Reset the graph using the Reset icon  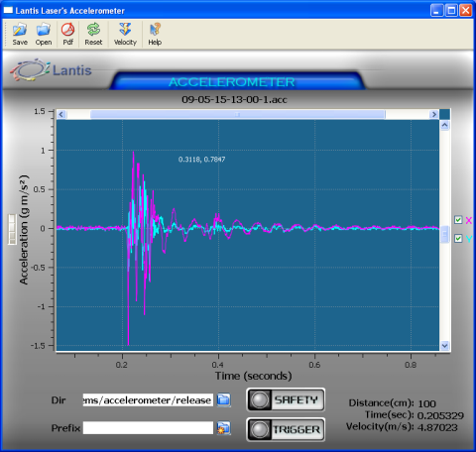93,34
